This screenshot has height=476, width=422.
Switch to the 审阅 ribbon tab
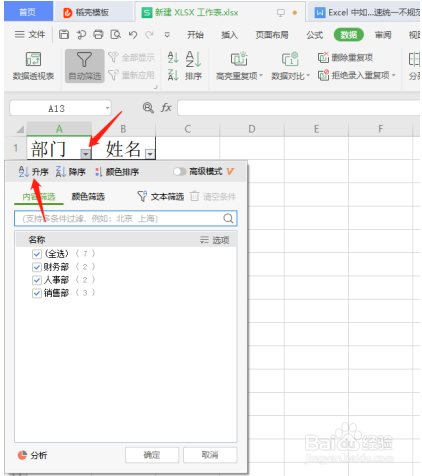tap(383, 35)
